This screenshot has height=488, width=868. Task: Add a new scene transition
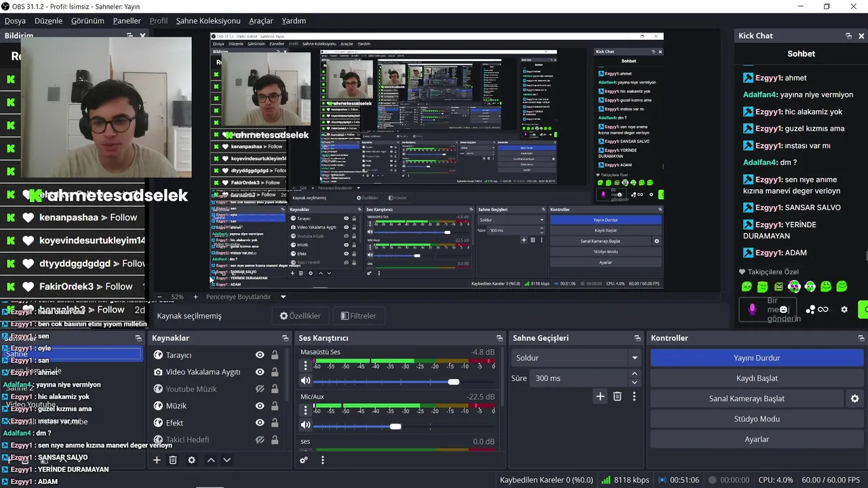[x=600, y=396]
